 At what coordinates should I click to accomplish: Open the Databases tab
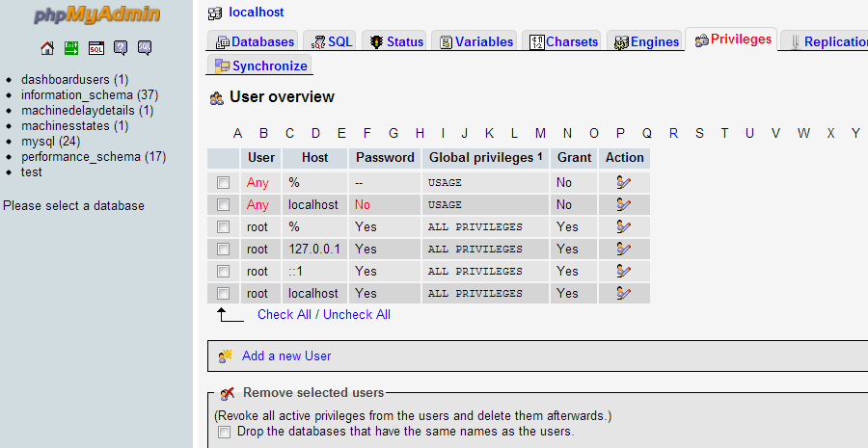coord(254,41)
